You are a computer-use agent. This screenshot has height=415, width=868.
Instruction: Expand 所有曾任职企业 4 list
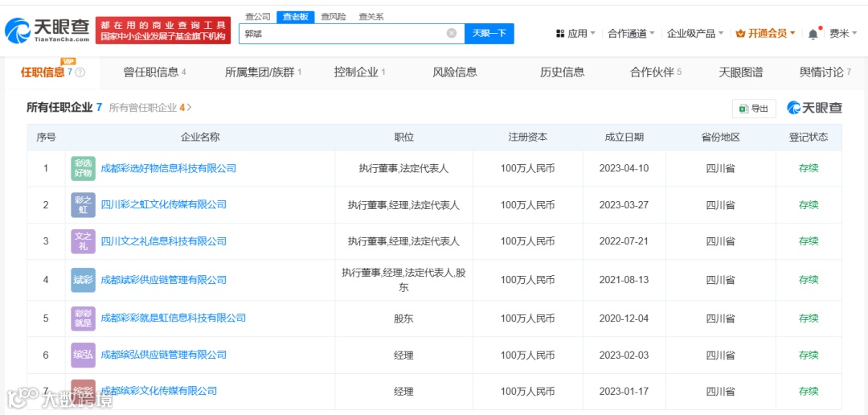pos(150,108)
